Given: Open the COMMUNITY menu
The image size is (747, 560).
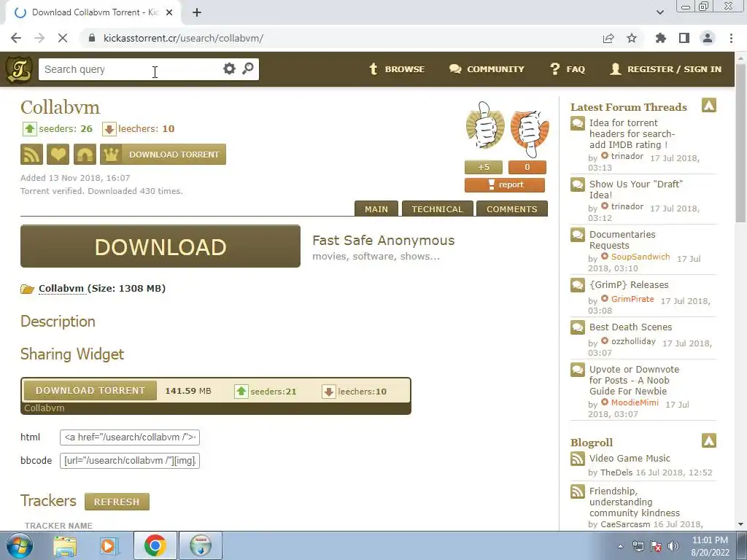Looking at the screenshot, I should (487, 69).
